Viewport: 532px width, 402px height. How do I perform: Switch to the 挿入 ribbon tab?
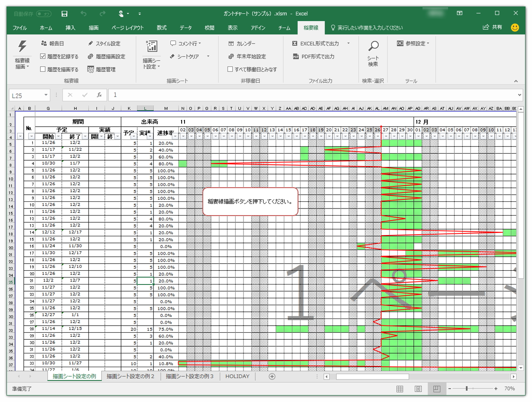tap(70, 27)
